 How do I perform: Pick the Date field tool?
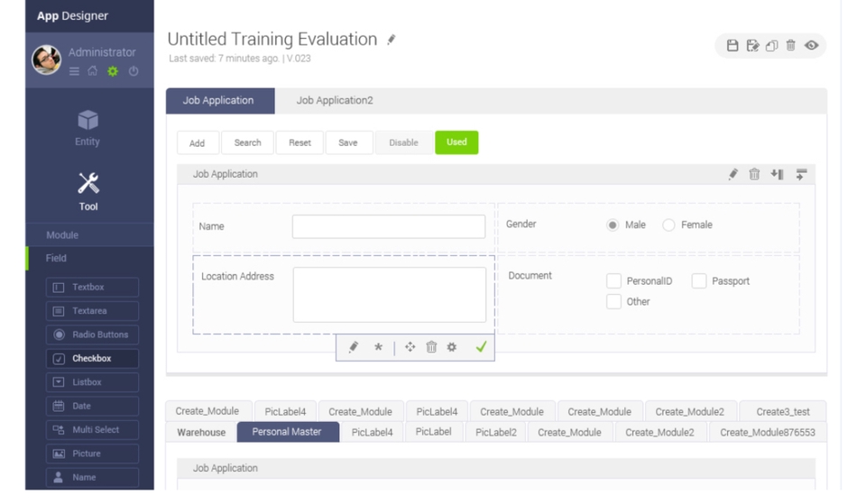tap(92, 406)
